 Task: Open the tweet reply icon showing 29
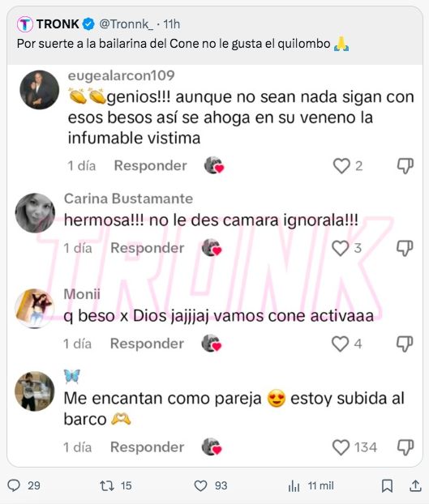pyautogui.click(x=14, y=485)
